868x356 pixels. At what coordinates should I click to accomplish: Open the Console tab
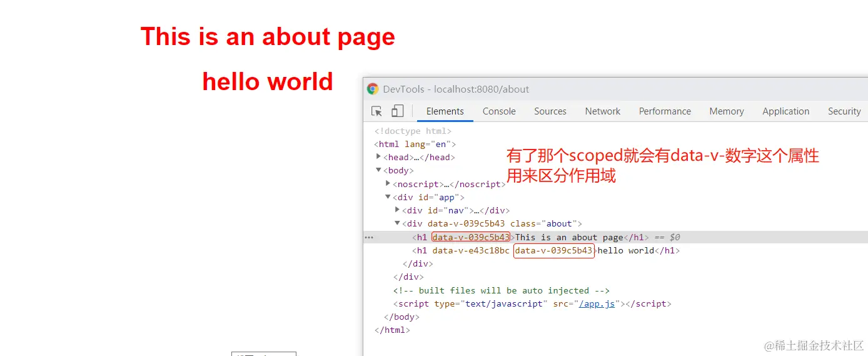tap(499, 111)
